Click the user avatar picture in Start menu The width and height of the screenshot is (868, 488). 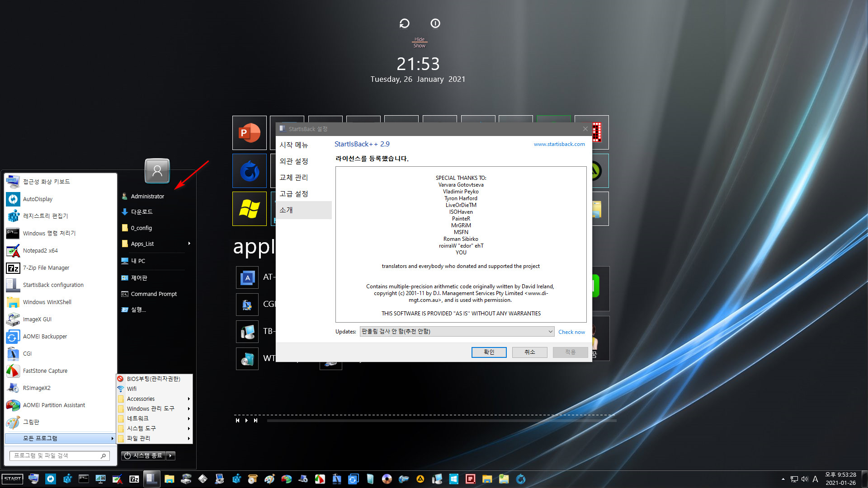(x=157, y=170)
